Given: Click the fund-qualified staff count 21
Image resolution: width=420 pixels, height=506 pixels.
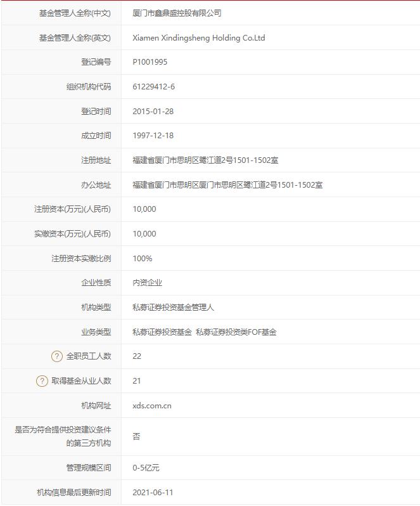Looking at the screenshot, I should pos(137,381).
